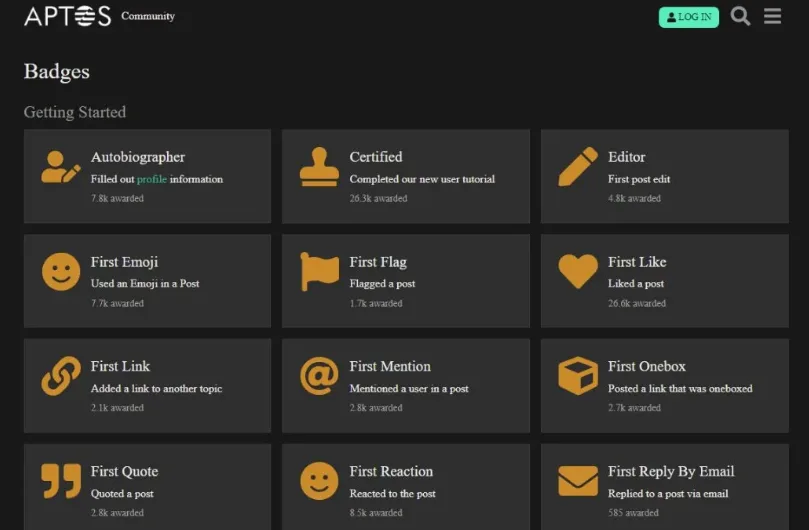Click the '7.7k awarded' count
The height and width of the screenshot is (530, 809).
117,303
